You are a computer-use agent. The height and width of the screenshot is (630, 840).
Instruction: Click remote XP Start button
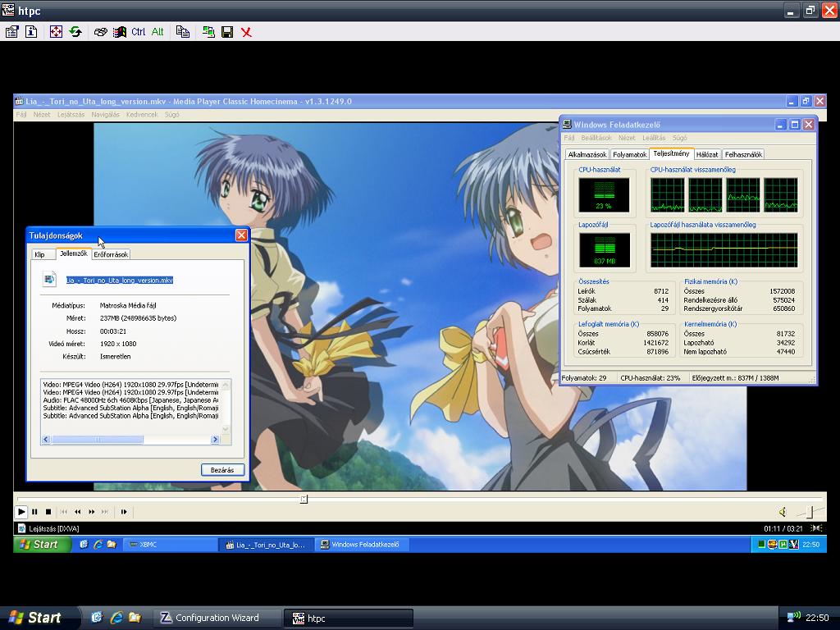point(42,545)
